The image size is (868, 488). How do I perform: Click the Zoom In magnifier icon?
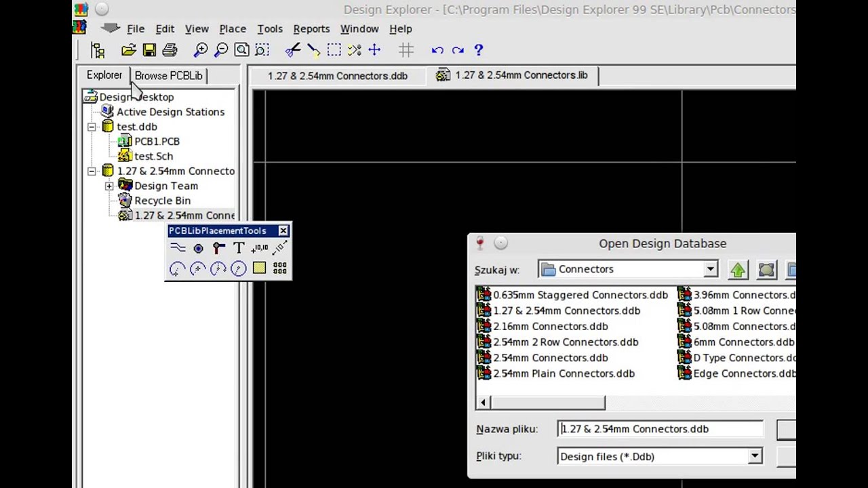pyautogui.click(x=201, y=50)
